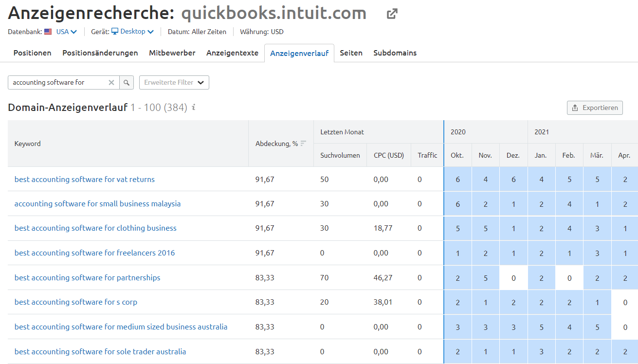
Task: Click the Dez. month column header
Action: tap(513, 155)
